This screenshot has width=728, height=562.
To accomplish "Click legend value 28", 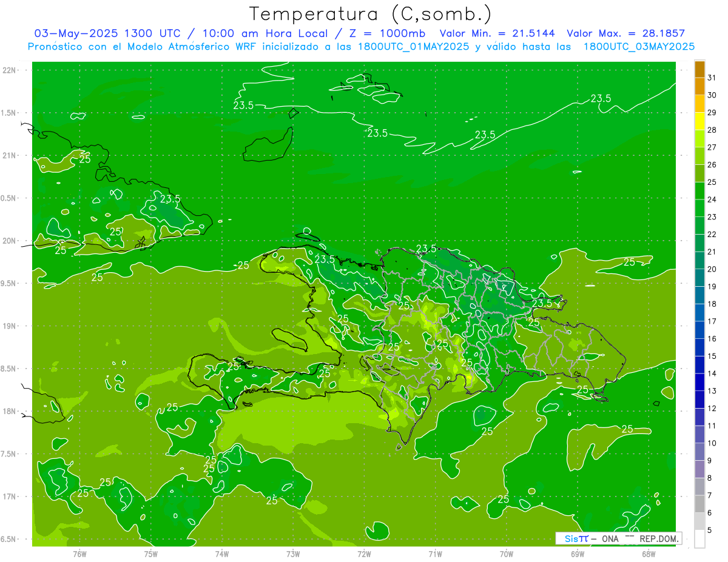I will pyautogui.click(x=712, y=130).
